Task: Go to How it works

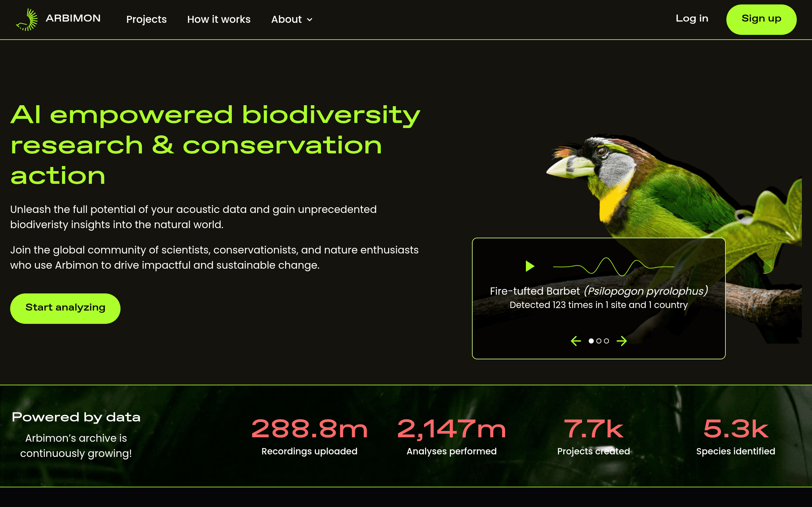Action: point(219,19)
